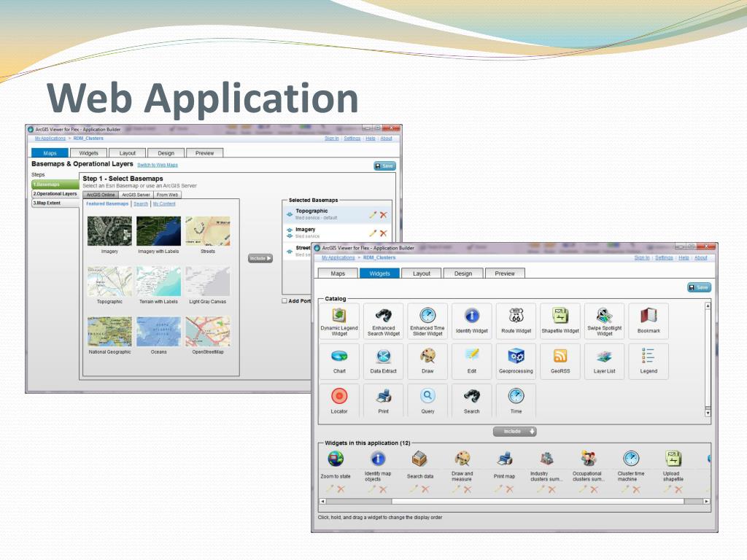
Task: Select the Print map widget
Action: [x=504, y=464]
